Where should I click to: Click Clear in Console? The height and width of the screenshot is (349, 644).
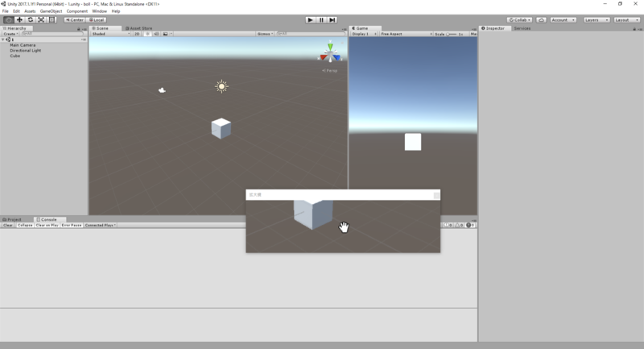[x=8, y=225]
